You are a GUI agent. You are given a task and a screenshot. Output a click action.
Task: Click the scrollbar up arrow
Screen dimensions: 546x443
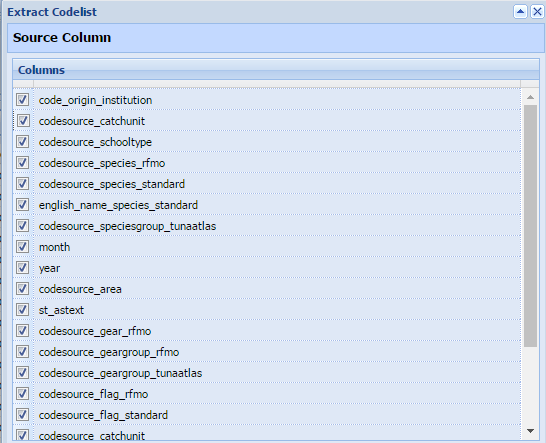click(530, 97)
